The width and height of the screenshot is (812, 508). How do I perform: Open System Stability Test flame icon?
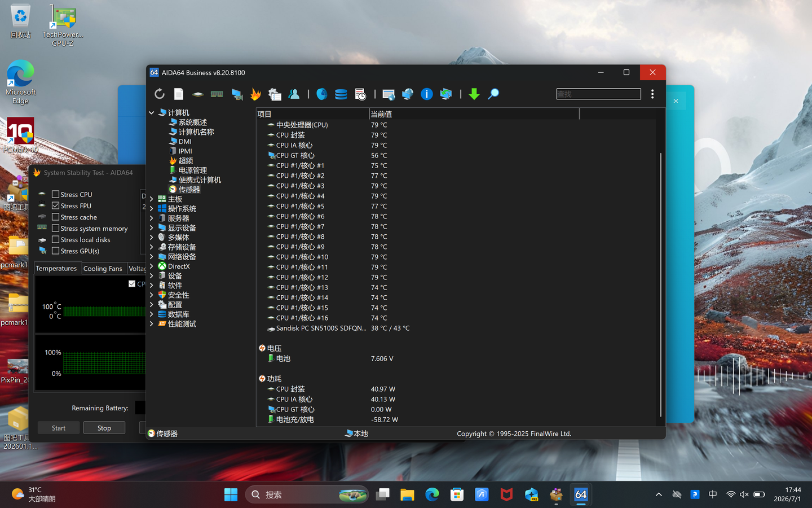click(256, 94)
